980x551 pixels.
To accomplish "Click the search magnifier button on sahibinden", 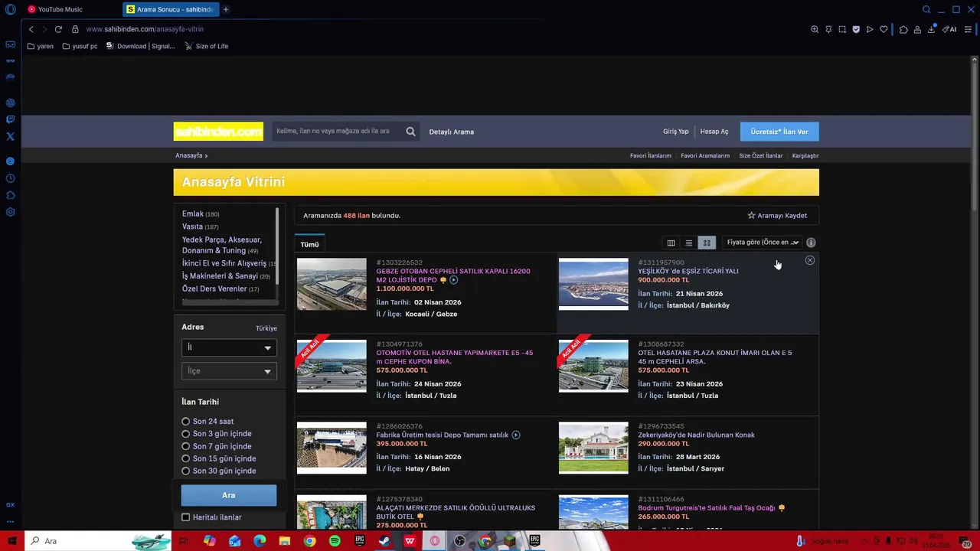I will pyautogui.click(x=411, y=132).
